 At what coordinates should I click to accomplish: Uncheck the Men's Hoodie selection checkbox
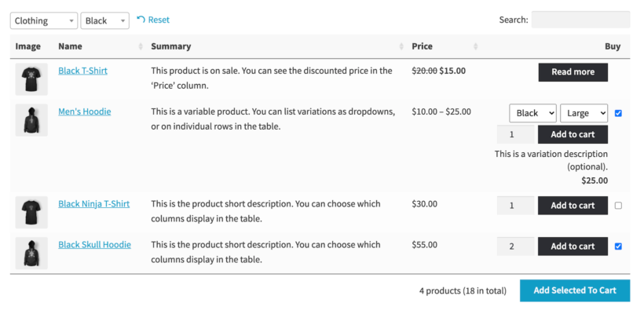[619, 113]
